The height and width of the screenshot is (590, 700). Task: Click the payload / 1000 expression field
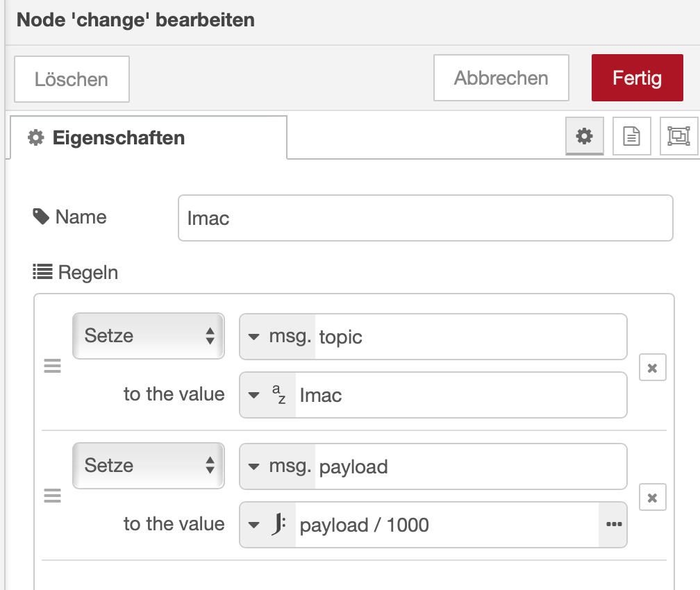[446, 525]
